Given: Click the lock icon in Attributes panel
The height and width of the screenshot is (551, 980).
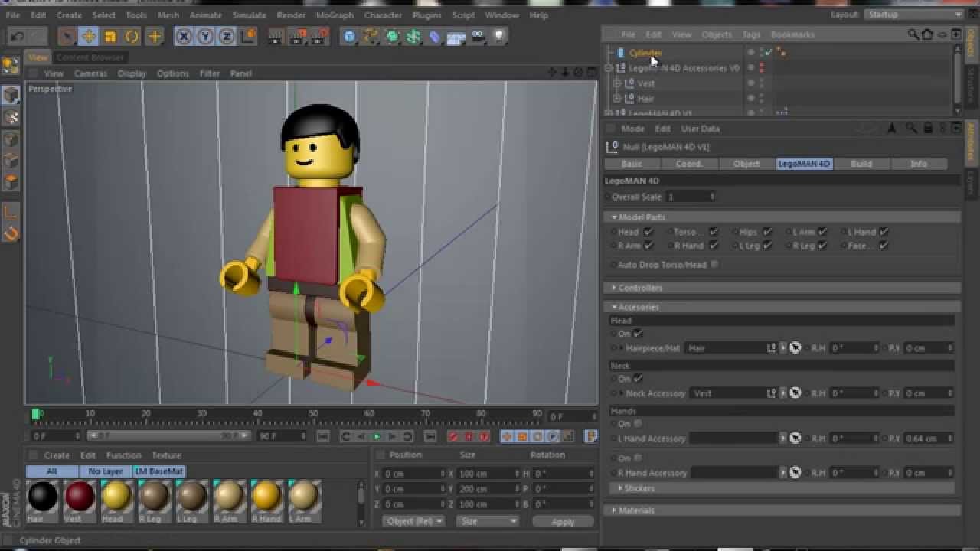Looking at the screenshot, I should 928,129.
